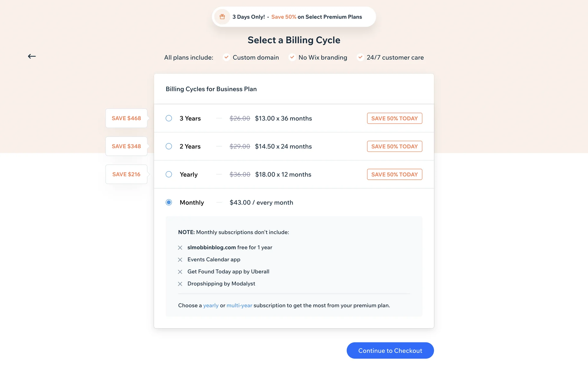Screen dimensions: 588x368
Task: Click the gift icon in promo banner
Action: tap(222, 17)
